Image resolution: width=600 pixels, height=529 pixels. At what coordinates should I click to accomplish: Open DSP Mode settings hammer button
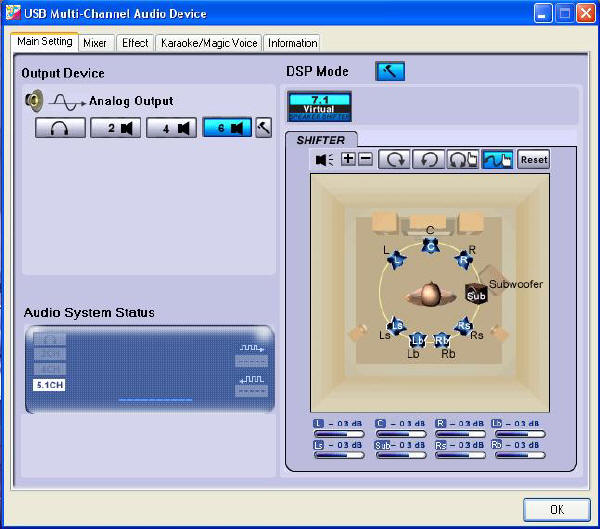[390, 71]
